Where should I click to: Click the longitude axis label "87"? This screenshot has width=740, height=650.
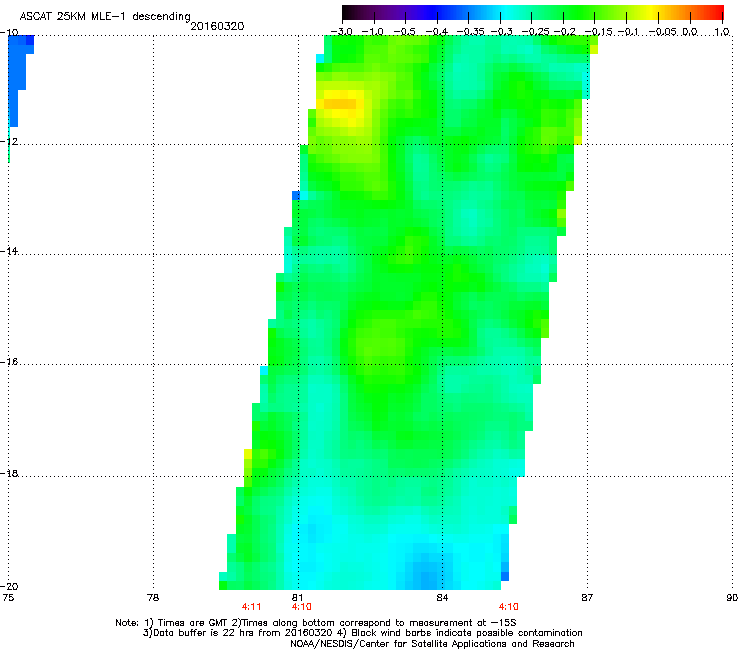(x=587, y=598)
